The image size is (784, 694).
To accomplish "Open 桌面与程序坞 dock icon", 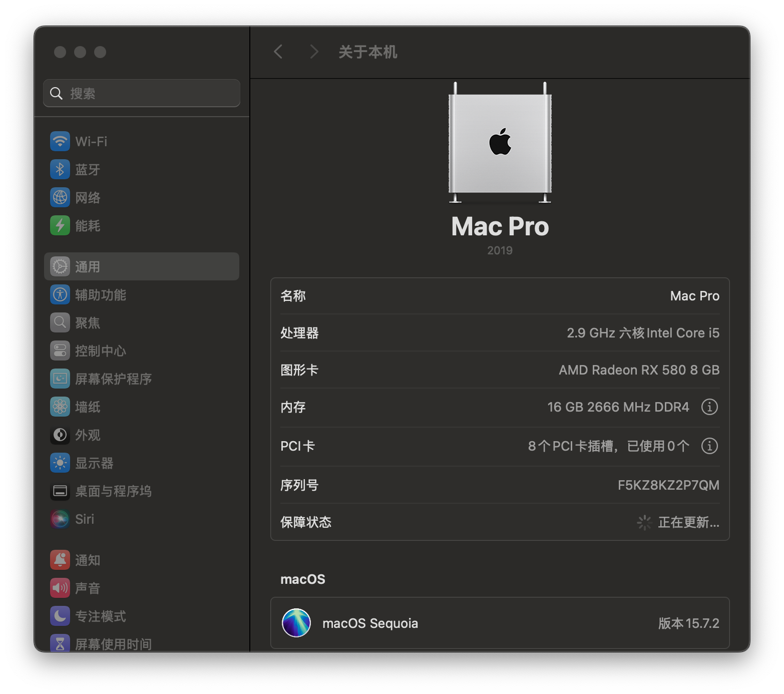I will coord(60,491).
